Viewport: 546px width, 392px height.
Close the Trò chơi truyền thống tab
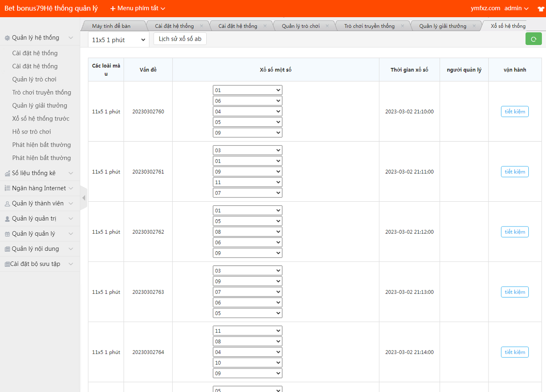coord(402,26)
